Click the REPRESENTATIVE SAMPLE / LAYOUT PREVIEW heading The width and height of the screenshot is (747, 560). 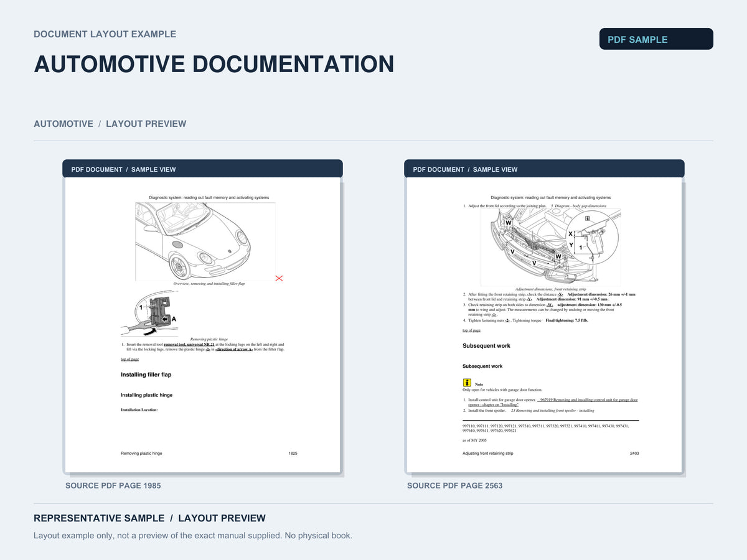coord(149,518)
